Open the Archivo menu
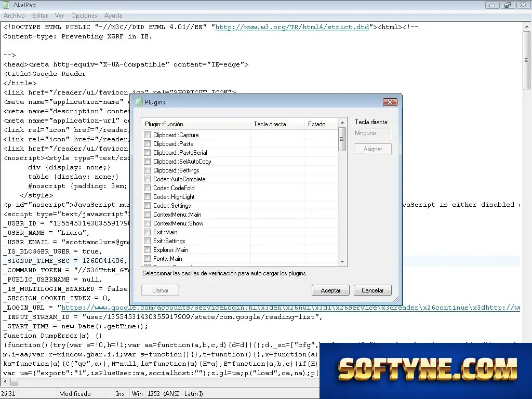This screenshot has width=532, height=399. tap(14, 16)
